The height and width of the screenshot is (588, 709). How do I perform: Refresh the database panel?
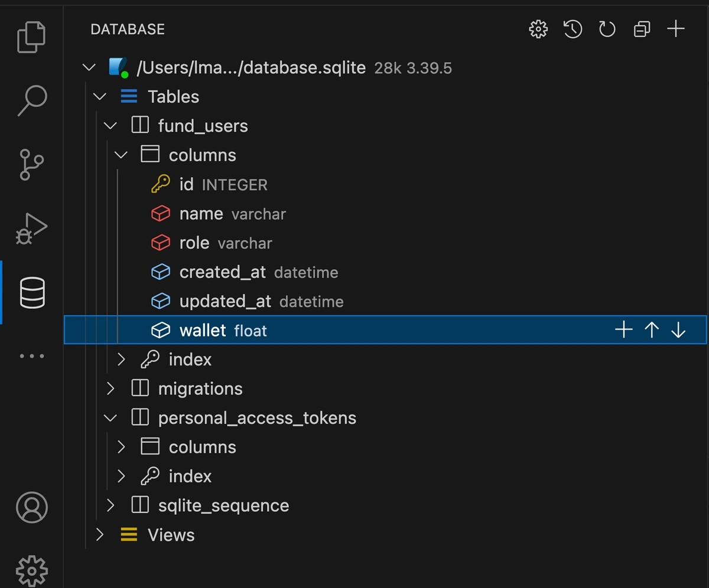(607, 29)
